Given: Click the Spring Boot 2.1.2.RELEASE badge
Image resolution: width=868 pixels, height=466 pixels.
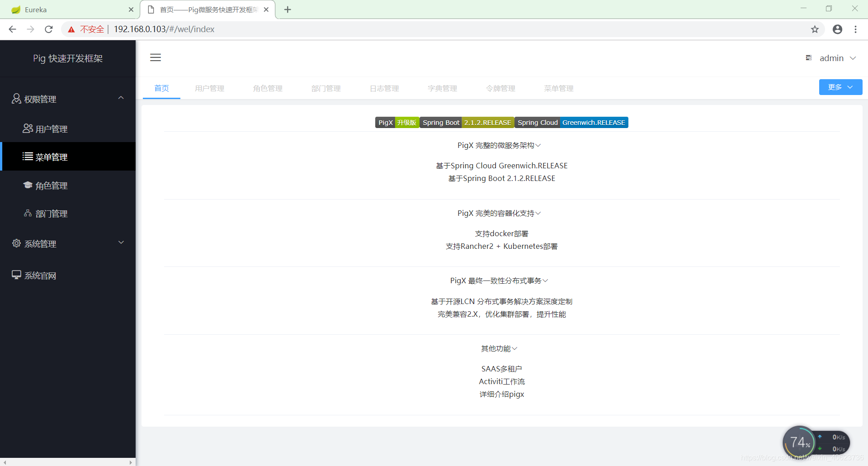Looking at the screenshot, I should point(467,123).
